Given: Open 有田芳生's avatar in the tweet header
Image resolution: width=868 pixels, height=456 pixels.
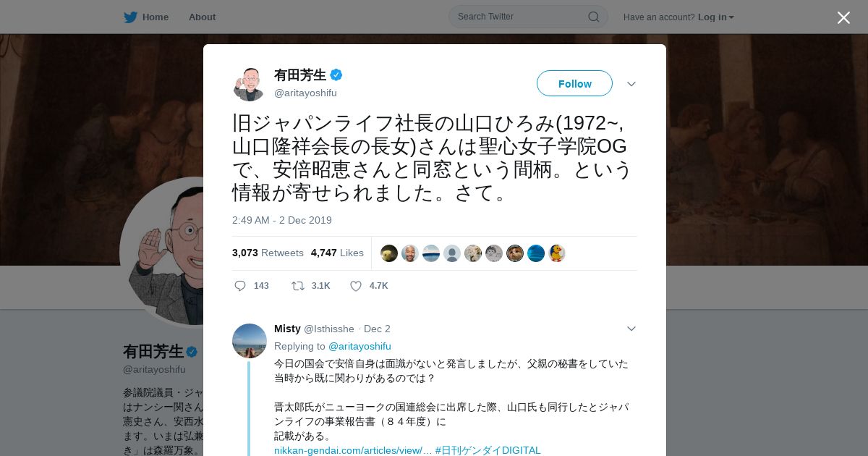Looking at the screenshot, I should 250,84.
